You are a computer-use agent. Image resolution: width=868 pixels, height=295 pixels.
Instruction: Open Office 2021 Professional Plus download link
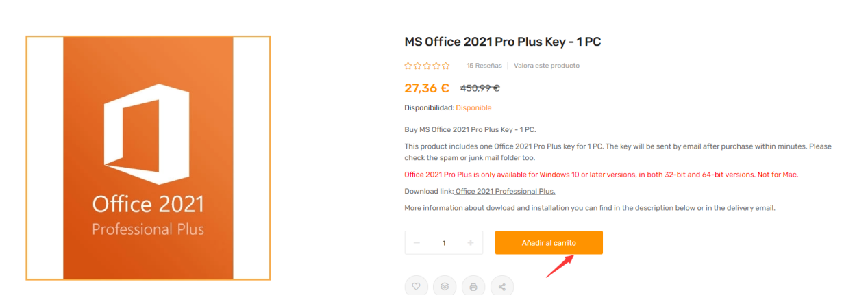point(505,191)
